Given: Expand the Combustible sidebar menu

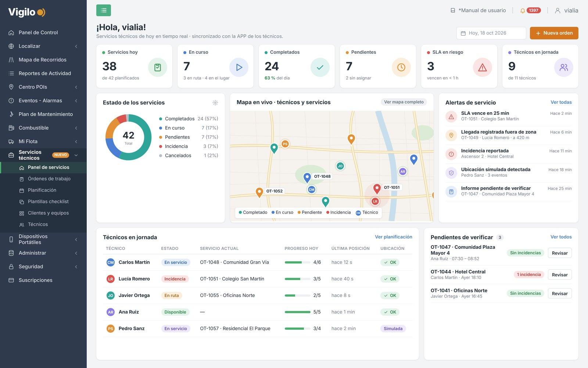Looking at the screenshot, I should (x=43, y=128).
